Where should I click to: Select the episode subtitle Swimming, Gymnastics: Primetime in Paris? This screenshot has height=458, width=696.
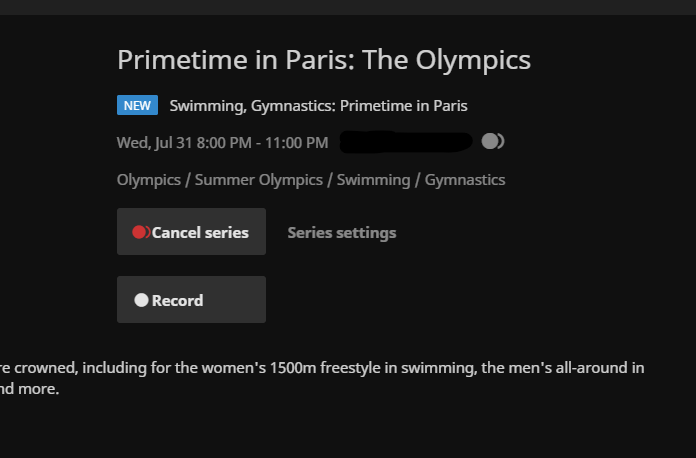318,105
